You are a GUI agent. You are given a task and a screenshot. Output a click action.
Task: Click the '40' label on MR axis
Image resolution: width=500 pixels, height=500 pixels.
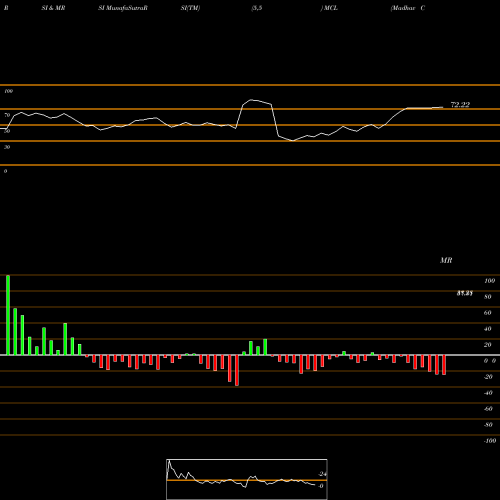(488, 329)
